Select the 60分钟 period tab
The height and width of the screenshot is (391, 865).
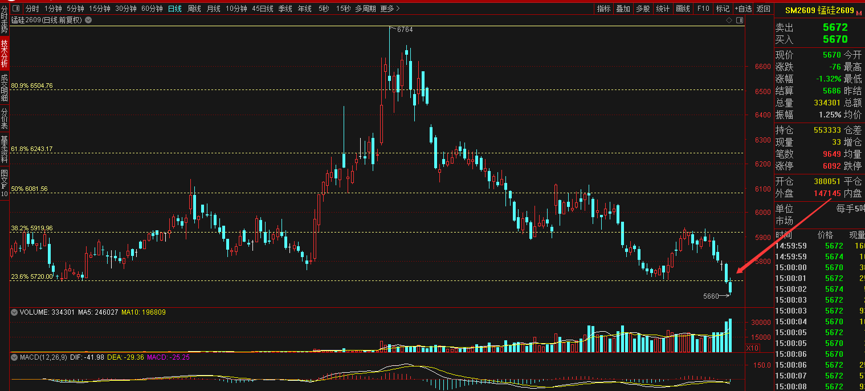tap(152, 8)
